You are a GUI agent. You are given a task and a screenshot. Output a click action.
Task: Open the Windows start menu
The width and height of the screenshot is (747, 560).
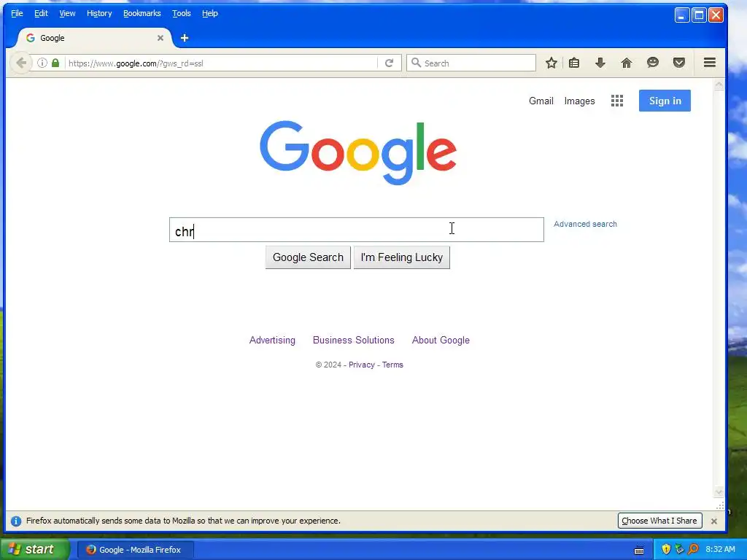(x=35, y=549)
